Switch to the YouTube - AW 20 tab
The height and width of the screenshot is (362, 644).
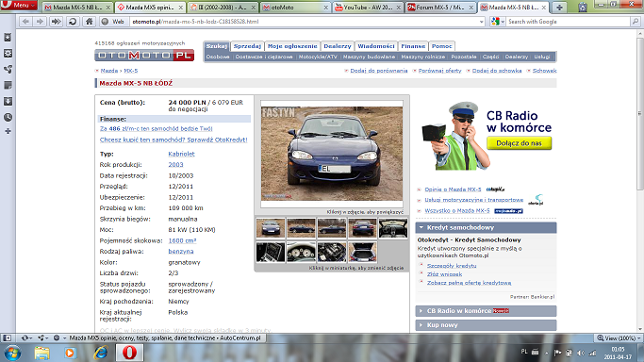coord(368,8)
